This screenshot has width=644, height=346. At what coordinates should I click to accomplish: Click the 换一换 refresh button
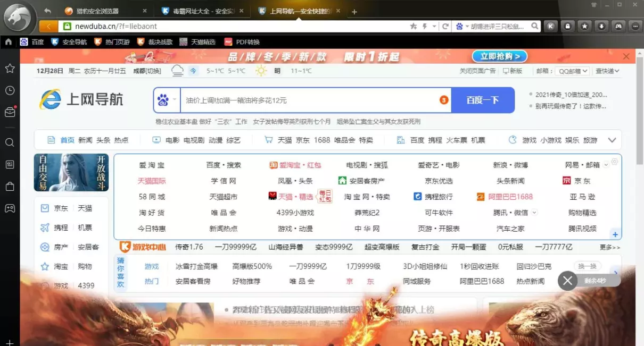(x=588, y=266)
